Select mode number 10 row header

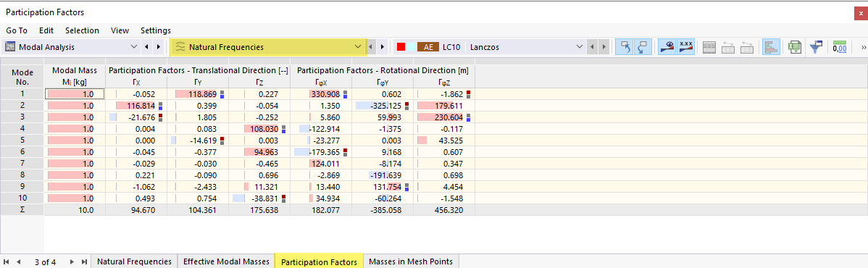coord(22,198)
